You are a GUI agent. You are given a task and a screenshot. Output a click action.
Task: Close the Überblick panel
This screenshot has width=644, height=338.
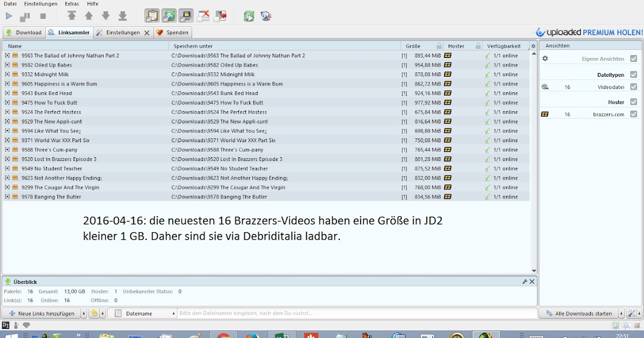tap(532, 282)
